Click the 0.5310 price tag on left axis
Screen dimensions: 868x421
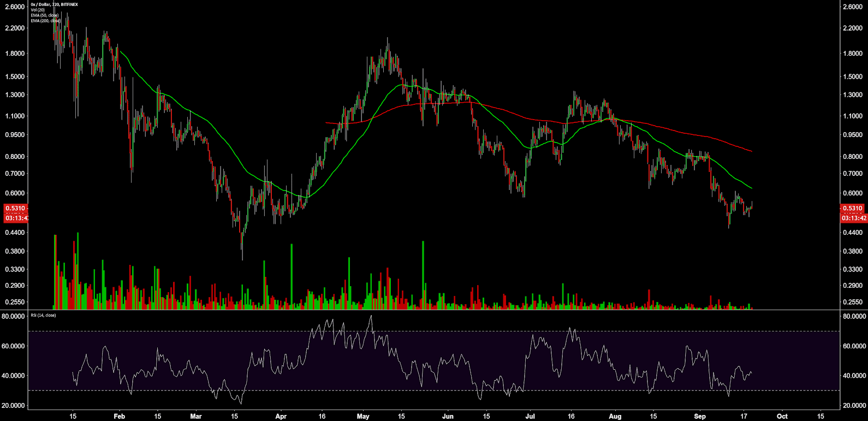pos(15,208)
